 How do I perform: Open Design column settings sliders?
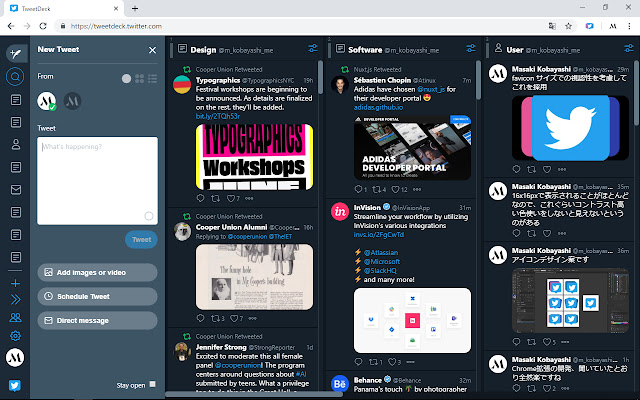pyautogui.click(x=313, y=49)
